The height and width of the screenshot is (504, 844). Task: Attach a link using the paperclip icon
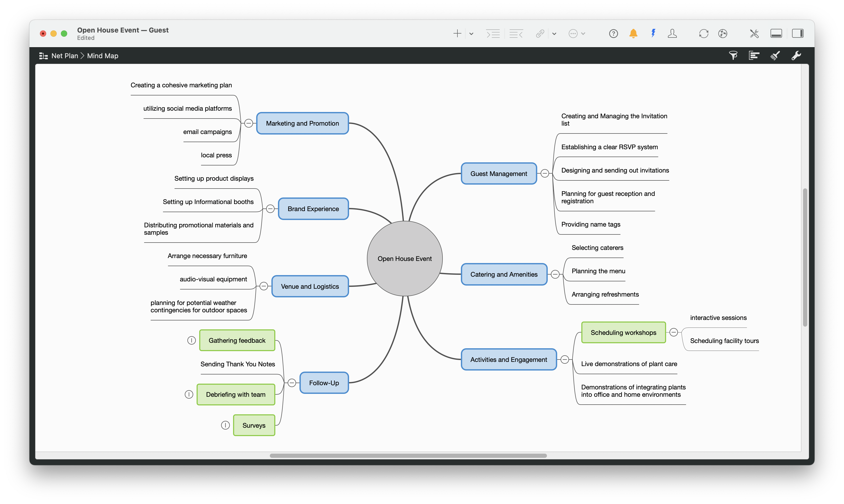[x=540, y=33]
